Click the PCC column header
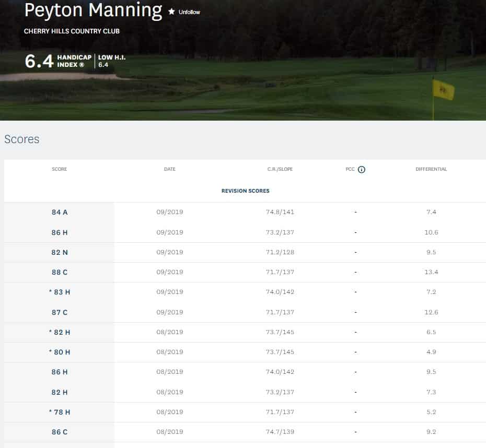This screenshot has width=486, height=448. pos(350,169)
